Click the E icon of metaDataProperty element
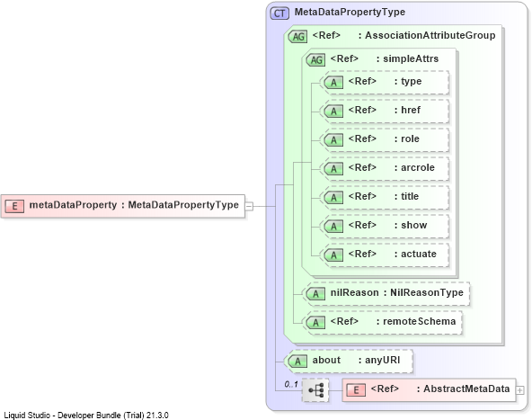 (x=14, y=206)
